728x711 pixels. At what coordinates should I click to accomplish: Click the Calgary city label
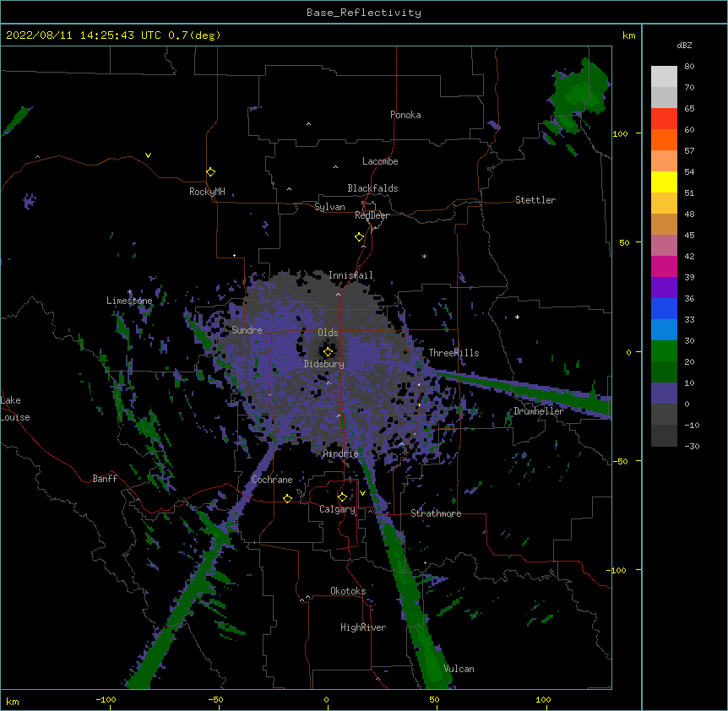[x=337, y=509]
